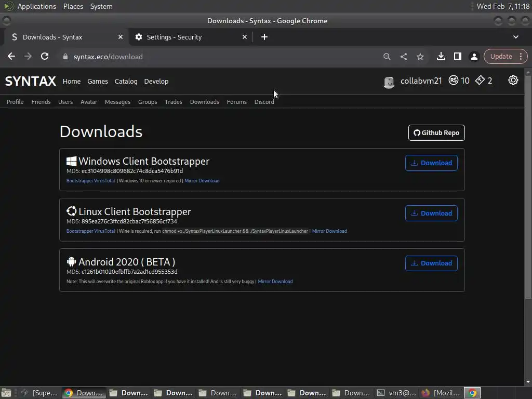
Task: Open the Friends sub navigation link
Action: point(41,102)
